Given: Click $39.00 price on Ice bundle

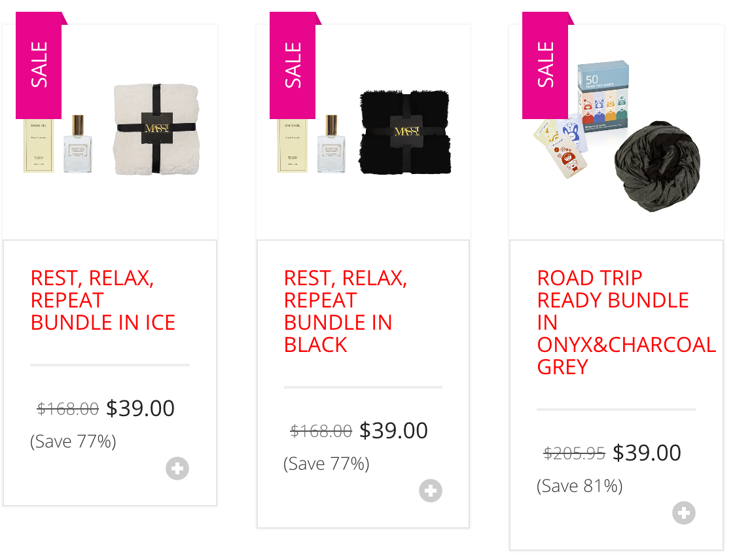Looking at the screenshot, I should pos(140,408).
